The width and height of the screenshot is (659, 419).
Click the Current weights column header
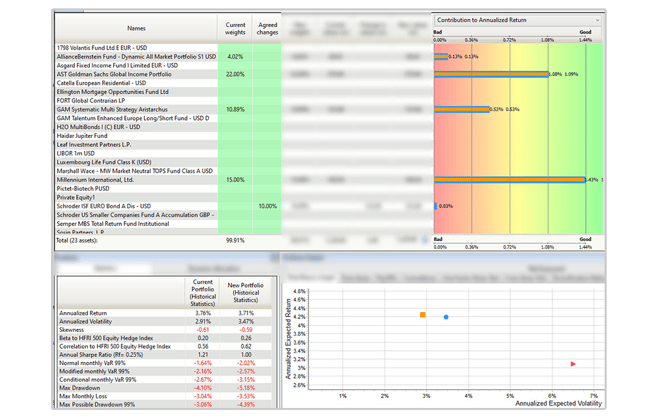tap(235, 28)
